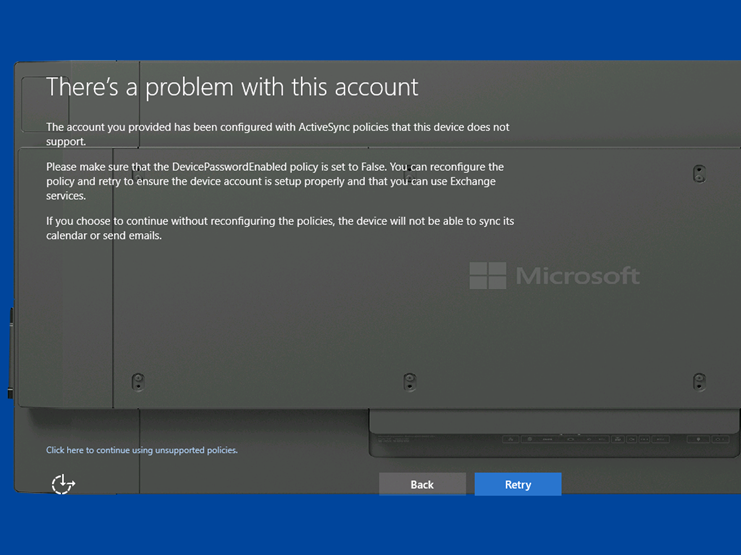Click the "Exchange services" text

pos(482,189)
